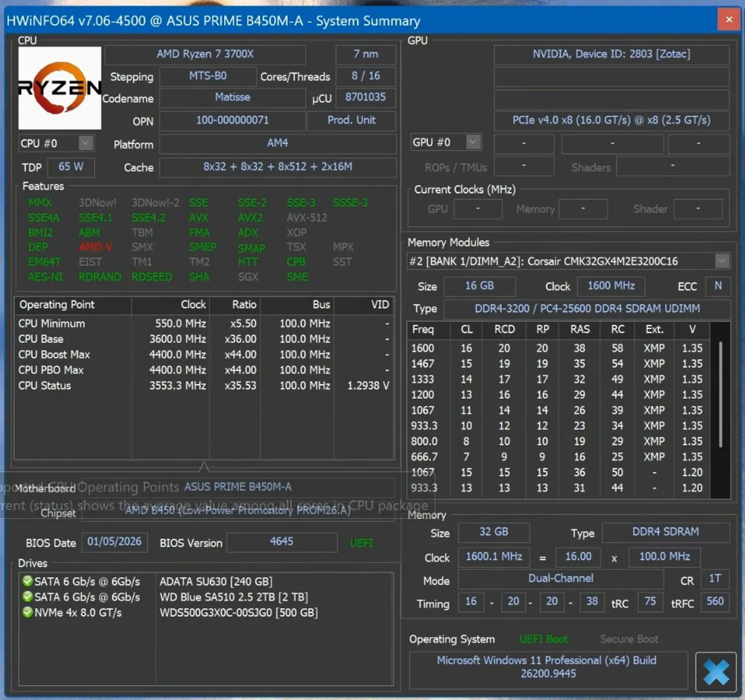
Task: Select the 1467 frequency timing row
Action: click(x=559, y=364)
